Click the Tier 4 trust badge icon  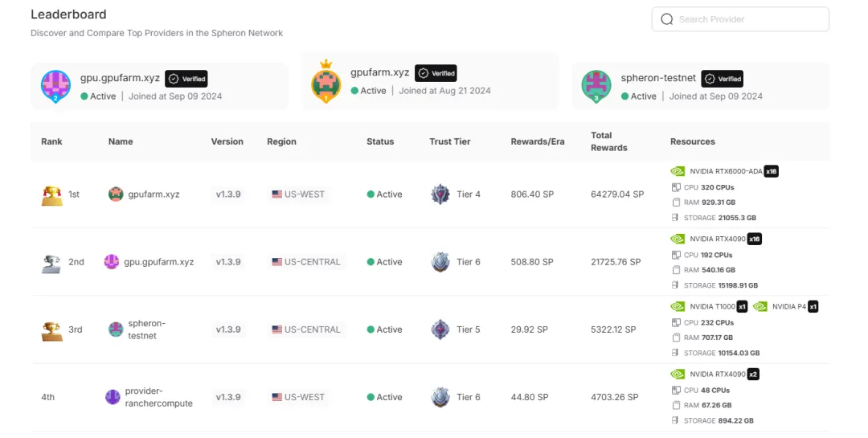(440, 194)
